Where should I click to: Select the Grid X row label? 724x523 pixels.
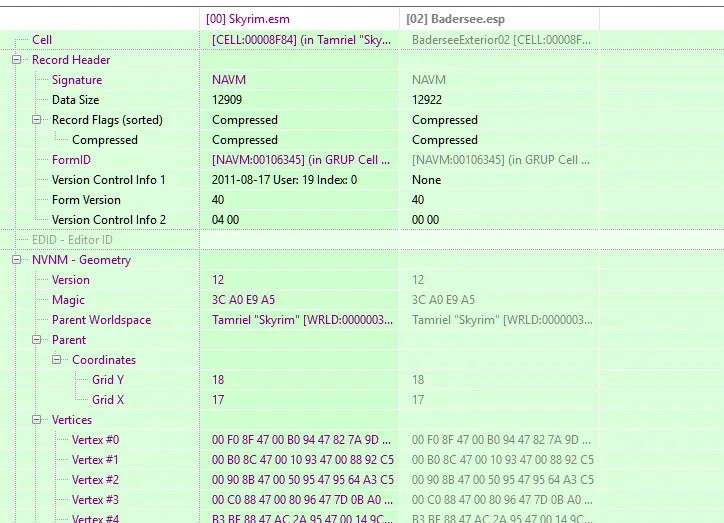tap(108, 400)
